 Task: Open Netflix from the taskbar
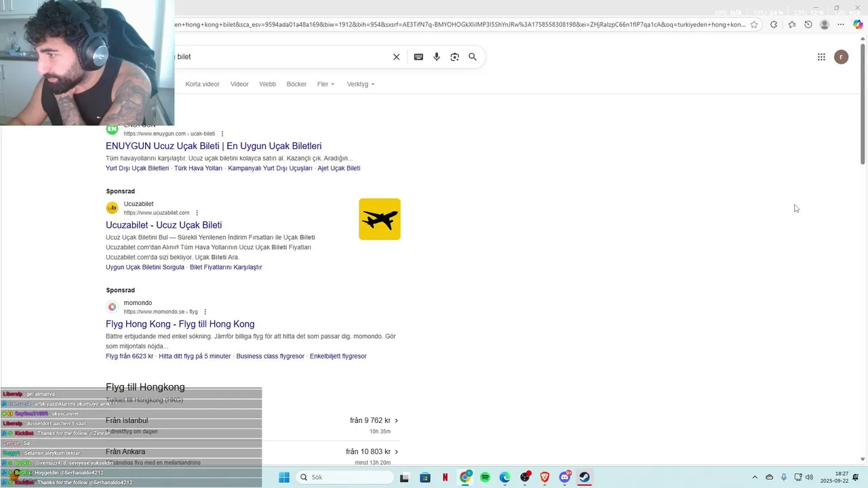[446, 477]
